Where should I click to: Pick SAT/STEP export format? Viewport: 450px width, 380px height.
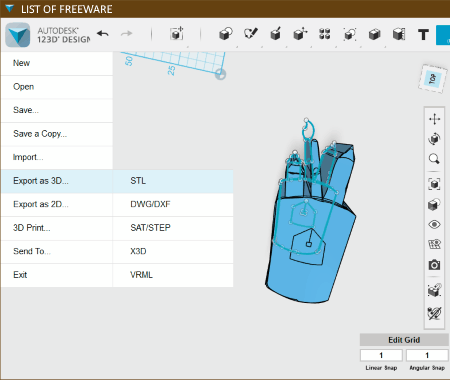173,228
